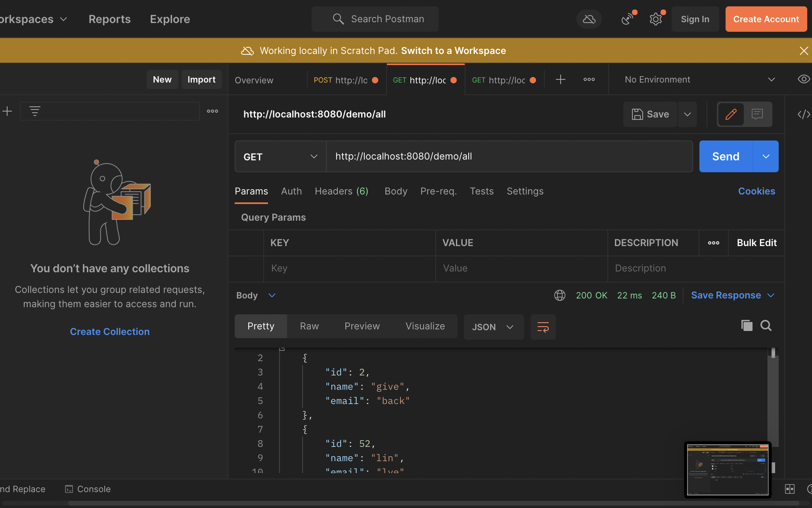Screen dimensions: 812x508
Task: Click the response vertical scrollbar
Action: 773,401
